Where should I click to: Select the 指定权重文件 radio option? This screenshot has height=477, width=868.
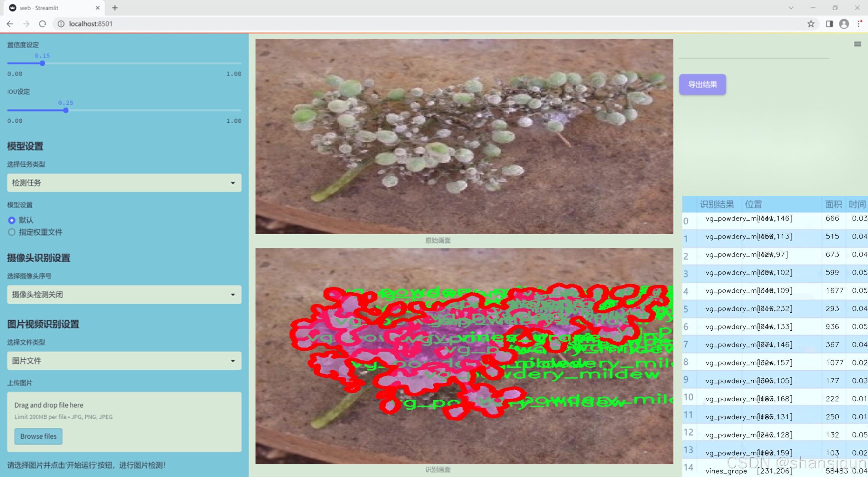point(12,232)
